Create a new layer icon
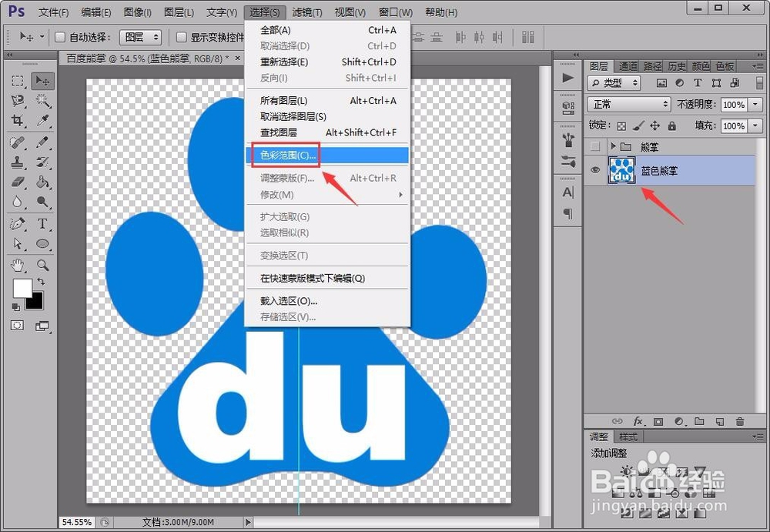 click(720, 421)
